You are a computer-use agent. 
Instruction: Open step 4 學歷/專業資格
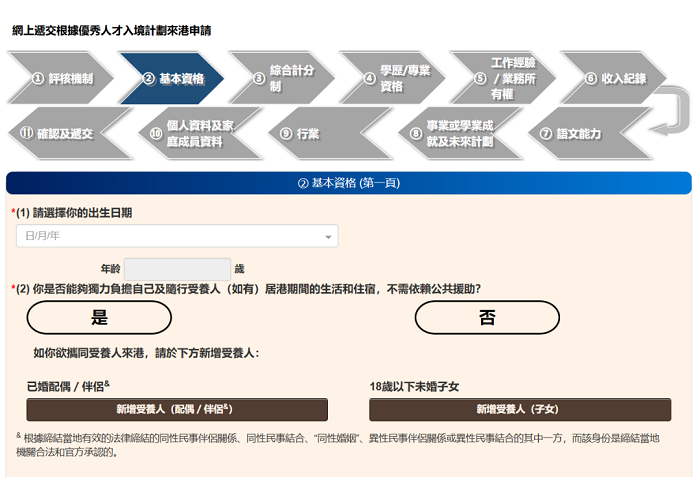(394, 79)
